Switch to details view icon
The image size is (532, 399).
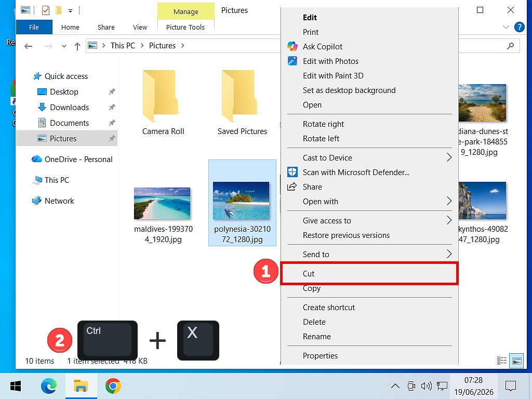click(x=501, y=361)
